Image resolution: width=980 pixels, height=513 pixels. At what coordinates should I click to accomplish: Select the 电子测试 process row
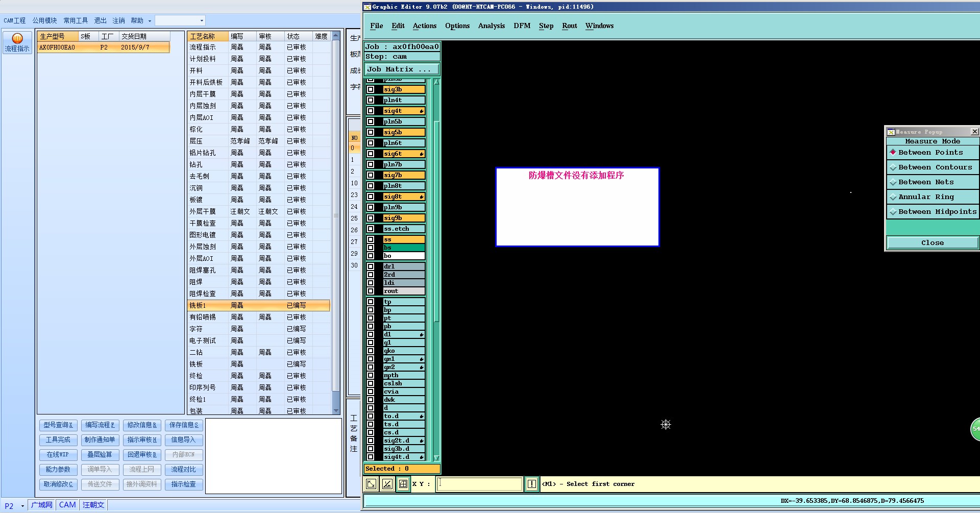coord(259,340)
